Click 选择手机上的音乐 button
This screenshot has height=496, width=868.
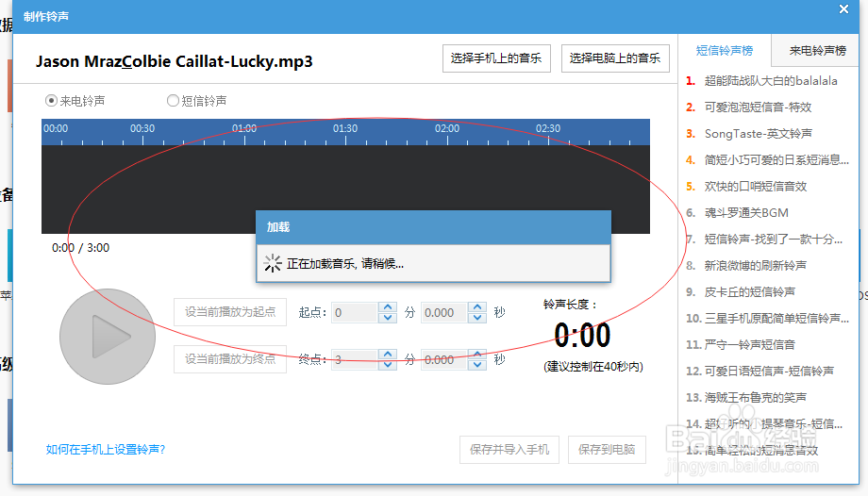click(x=496, y=58)
